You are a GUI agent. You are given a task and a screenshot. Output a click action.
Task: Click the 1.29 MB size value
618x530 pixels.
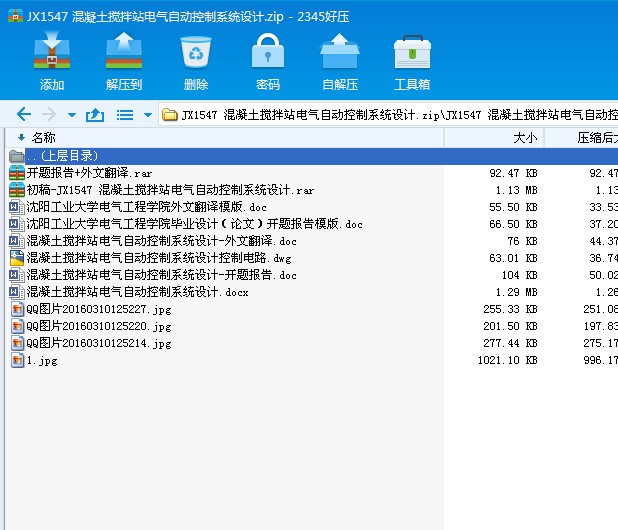tap(516, 292)
